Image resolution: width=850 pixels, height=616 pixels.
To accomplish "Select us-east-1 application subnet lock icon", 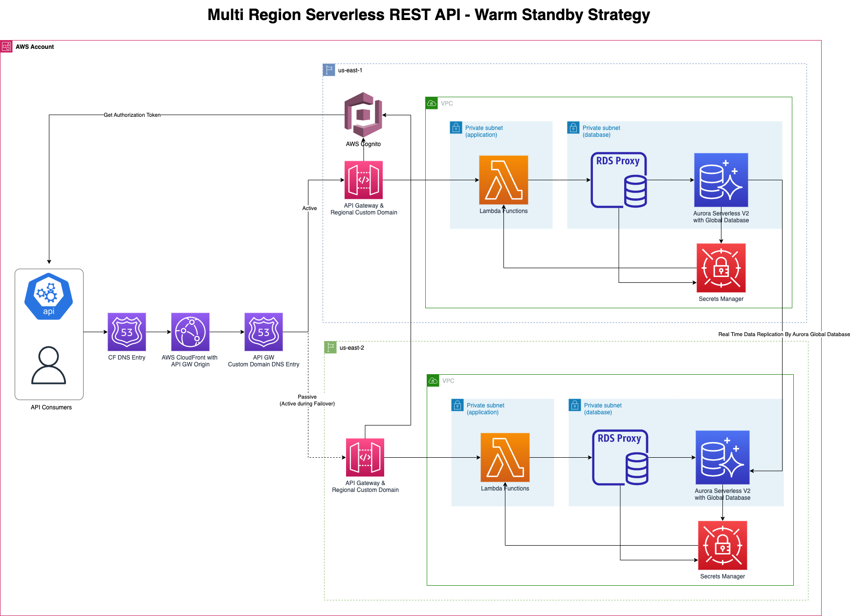I will tap(456, 127).
